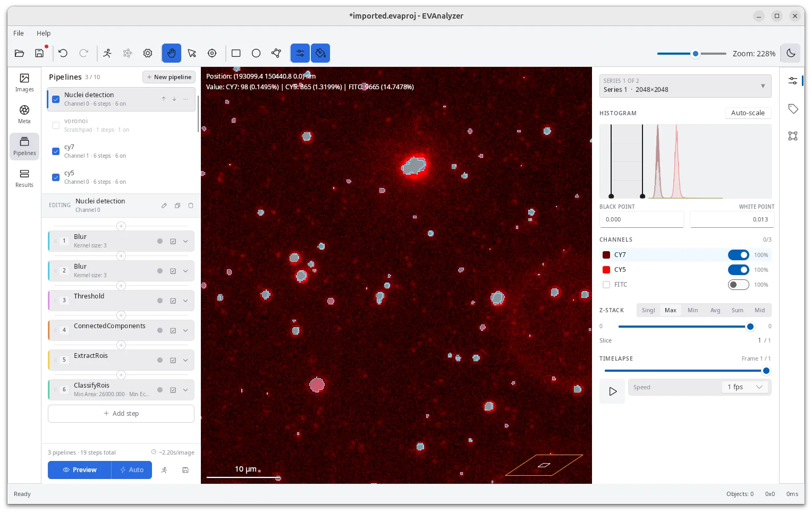The width and height of the screenshot is (812, 513).
Task: Click the save icon beside Auto button
Action: [185, 470]
